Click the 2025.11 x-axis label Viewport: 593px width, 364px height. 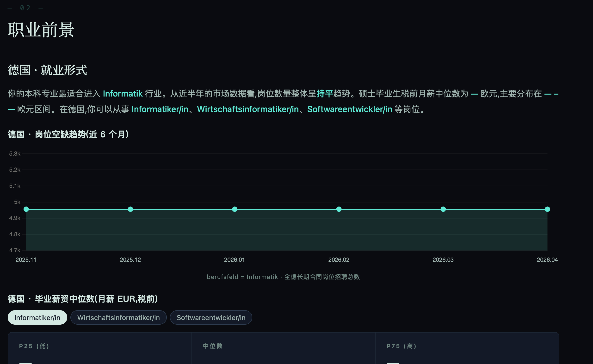pos(26,260)
